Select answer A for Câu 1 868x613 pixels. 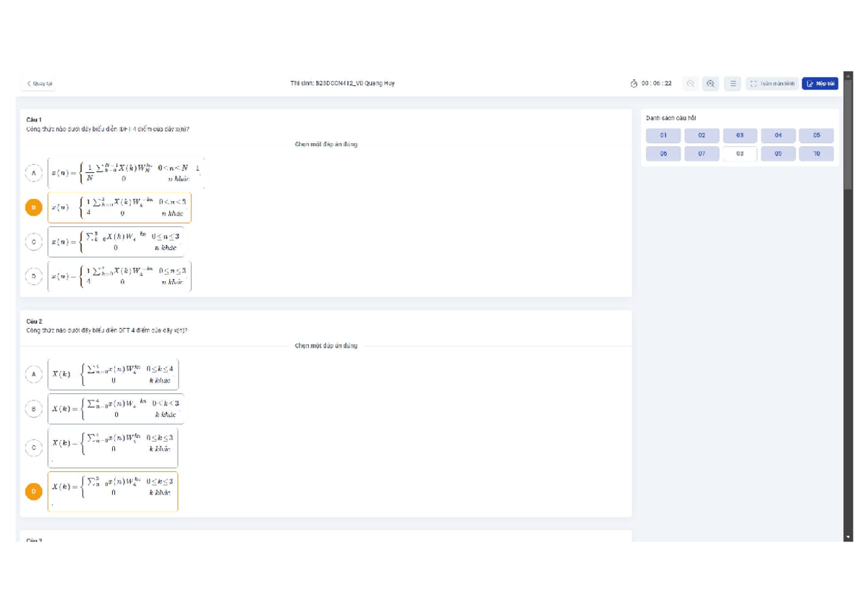click(33, 173)
